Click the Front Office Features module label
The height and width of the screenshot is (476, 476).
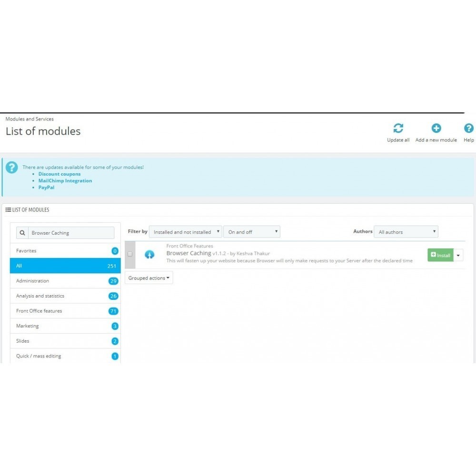(190, 246)
